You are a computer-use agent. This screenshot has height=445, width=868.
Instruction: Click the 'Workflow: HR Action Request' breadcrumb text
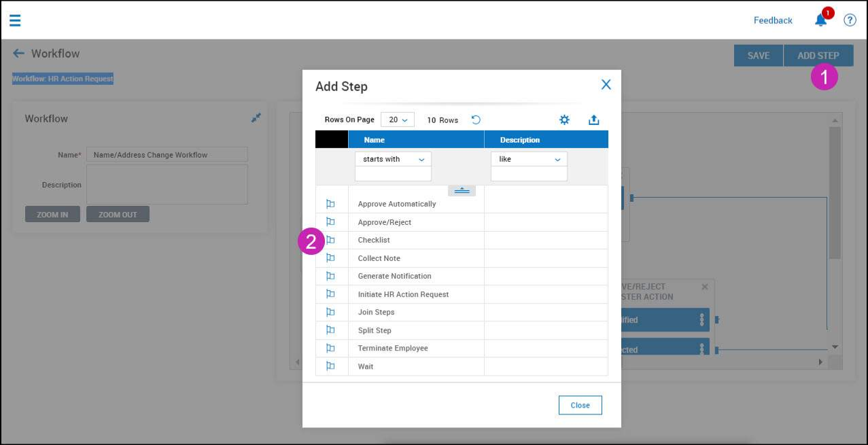pos(63,79)
